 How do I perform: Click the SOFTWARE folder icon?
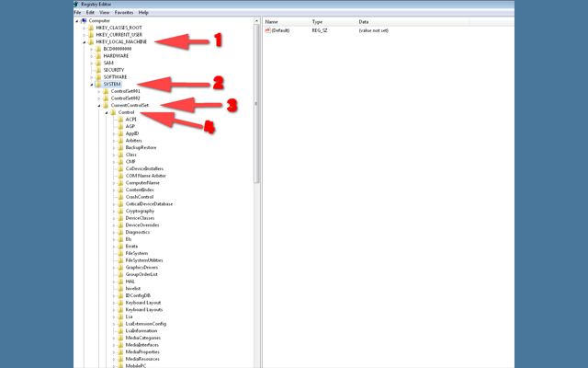click(x=98, y=77)
